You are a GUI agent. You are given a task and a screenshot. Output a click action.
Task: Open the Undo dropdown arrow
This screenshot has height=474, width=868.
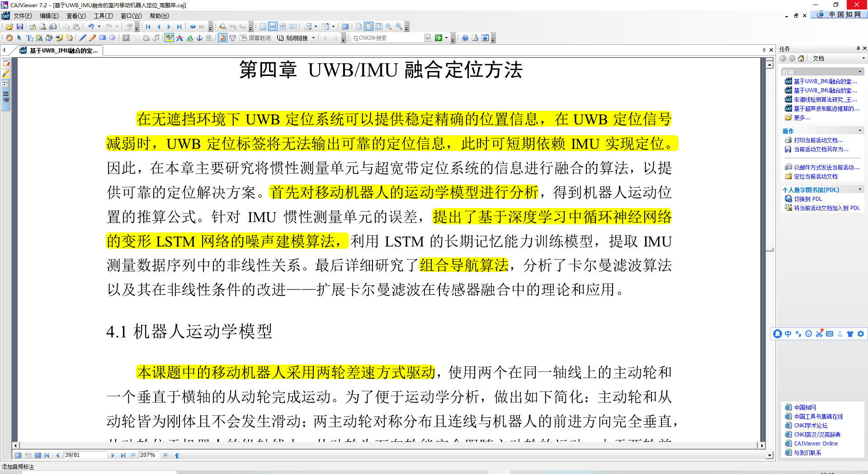99,26
